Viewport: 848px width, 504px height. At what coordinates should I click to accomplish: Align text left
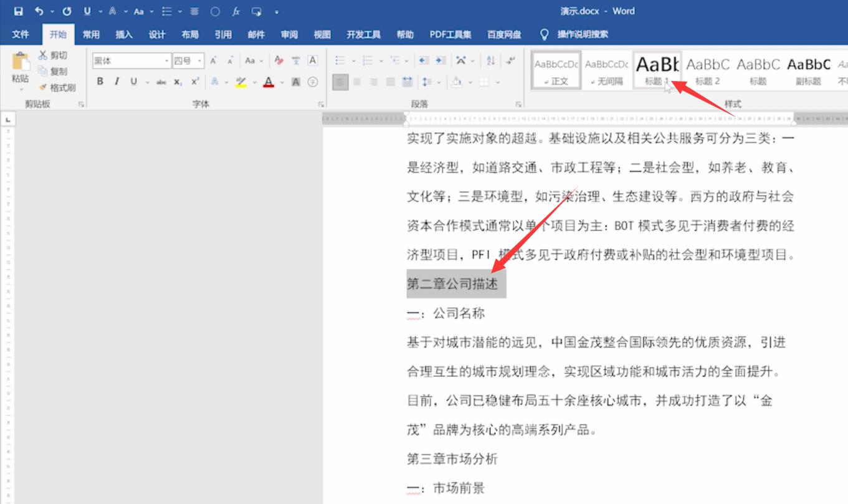coord(340,82)
